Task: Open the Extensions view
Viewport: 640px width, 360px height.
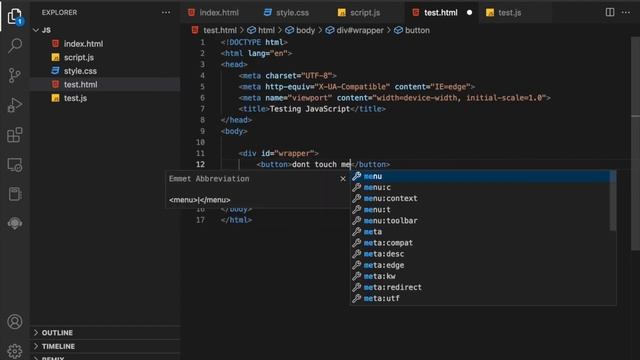Action: pos(15,135)
